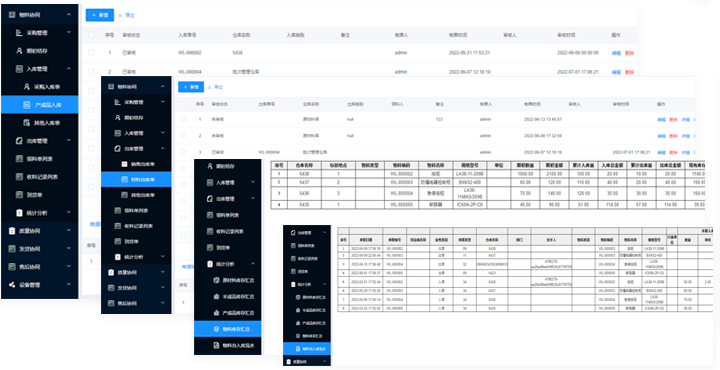This screenshot has height=370, width=720.
Task: Click the icon beside 其他出库单
Action: pyautogui.click(x=124, y=195)
